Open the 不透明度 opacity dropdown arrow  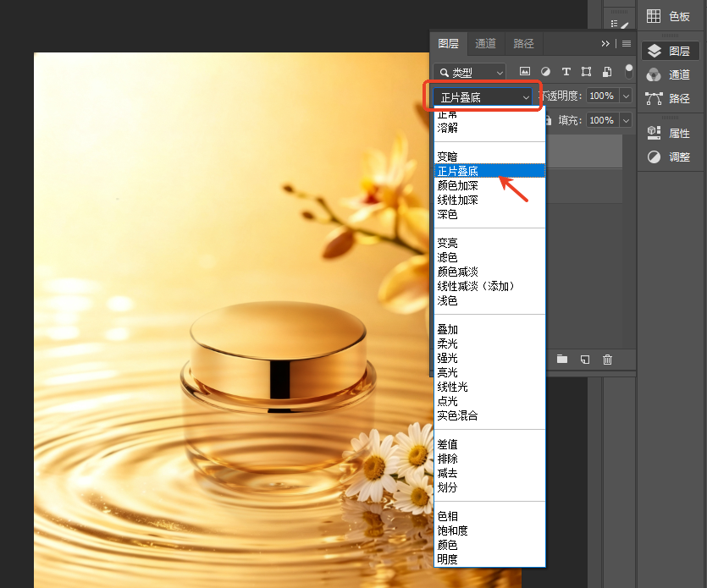click(x=626, y=96)
